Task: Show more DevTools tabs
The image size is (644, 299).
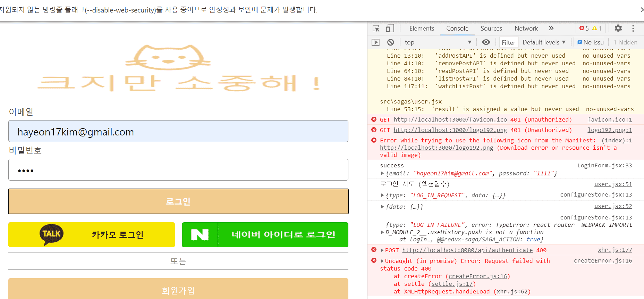Action: [x=551, y=28]
